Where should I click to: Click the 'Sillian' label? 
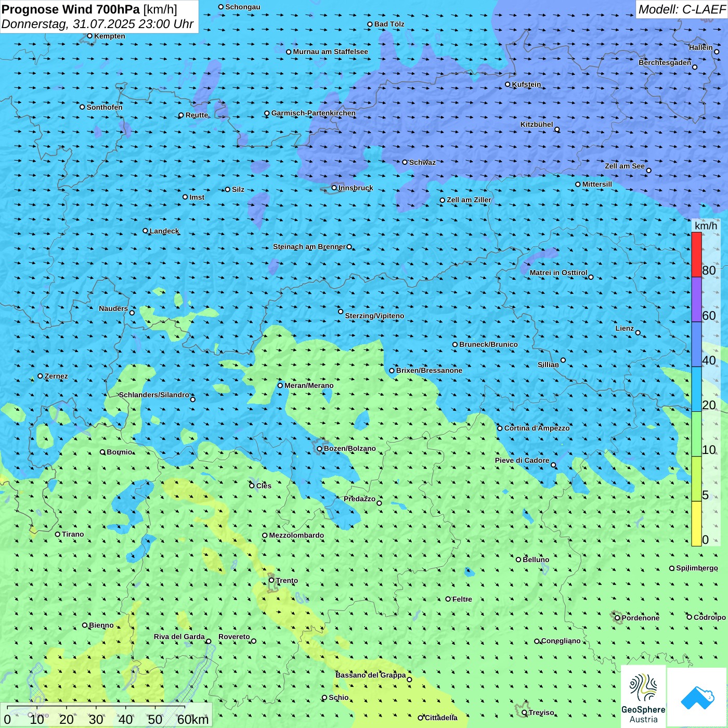click(x=548, y=365)
